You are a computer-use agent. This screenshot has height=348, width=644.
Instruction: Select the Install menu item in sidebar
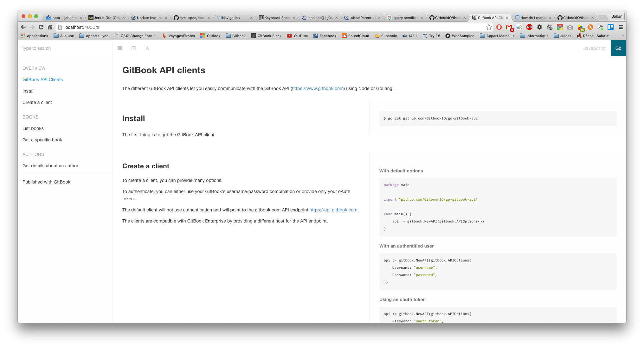click(x=28, y=91)
